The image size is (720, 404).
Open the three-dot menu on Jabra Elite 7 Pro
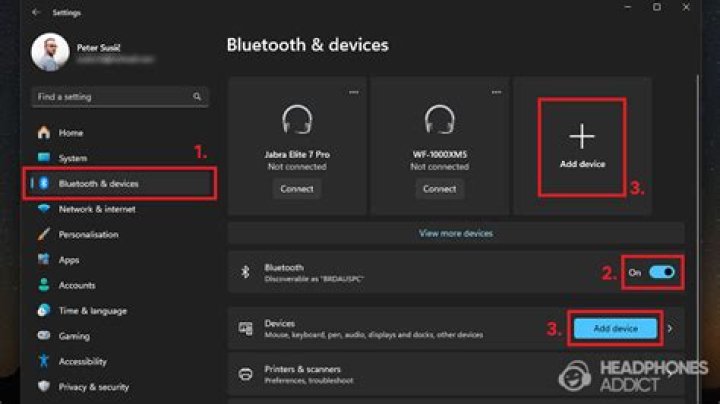tap(353, 92)
